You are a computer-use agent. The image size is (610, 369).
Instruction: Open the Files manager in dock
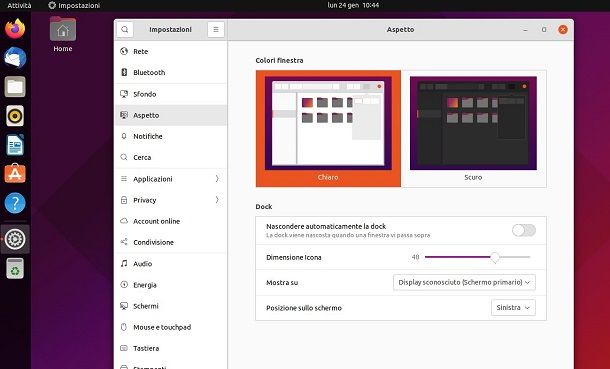tap(15, 87)
